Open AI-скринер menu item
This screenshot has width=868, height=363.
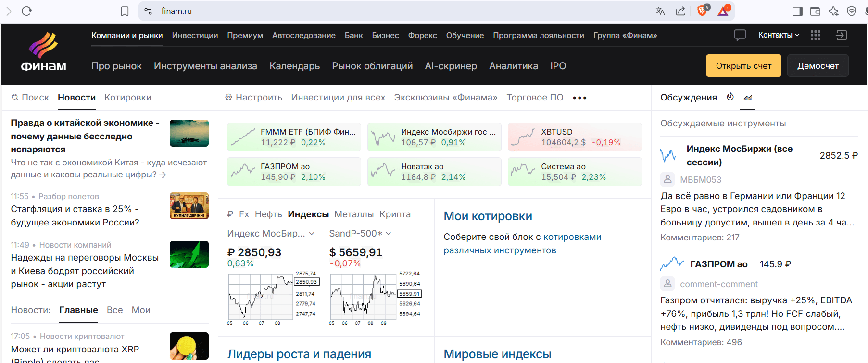click(x=451, y=66)
